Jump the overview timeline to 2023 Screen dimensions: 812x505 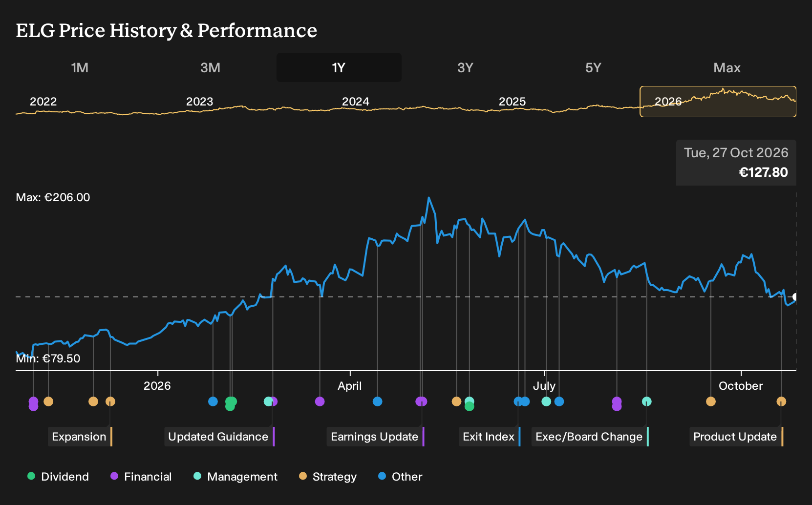(199, 102)
